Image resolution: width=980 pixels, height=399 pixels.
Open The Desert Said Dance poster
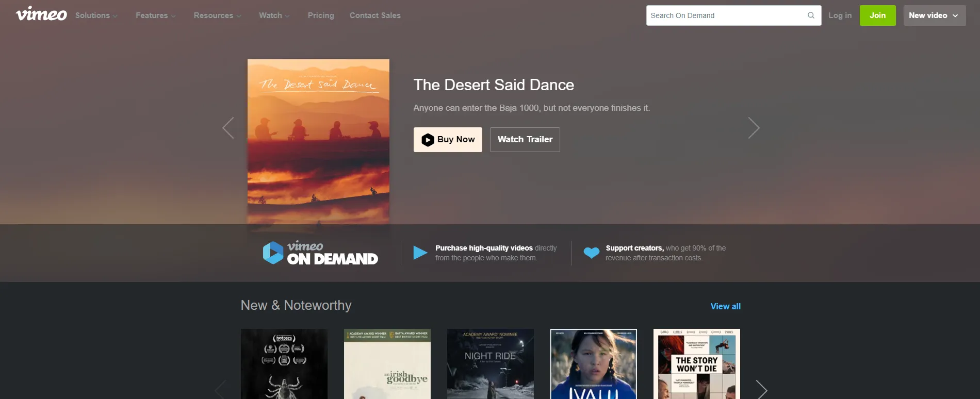pos(318,142)
